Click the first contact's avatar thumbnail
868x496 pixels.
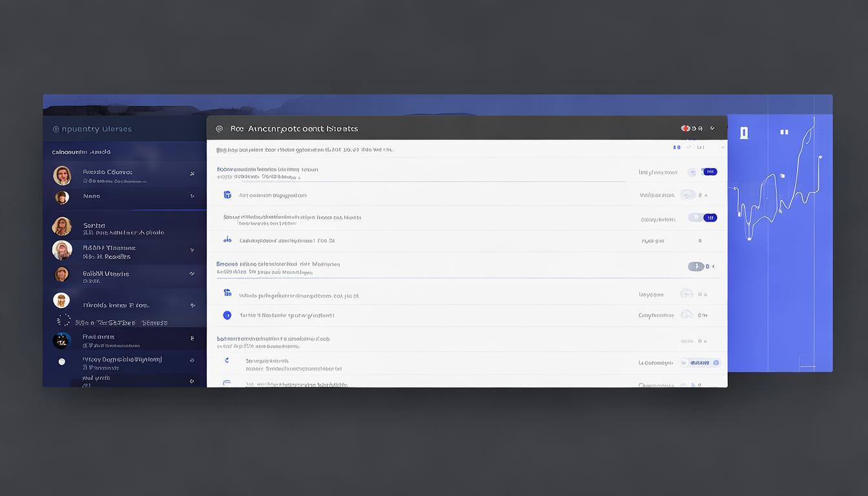click(x=63, y=175)
